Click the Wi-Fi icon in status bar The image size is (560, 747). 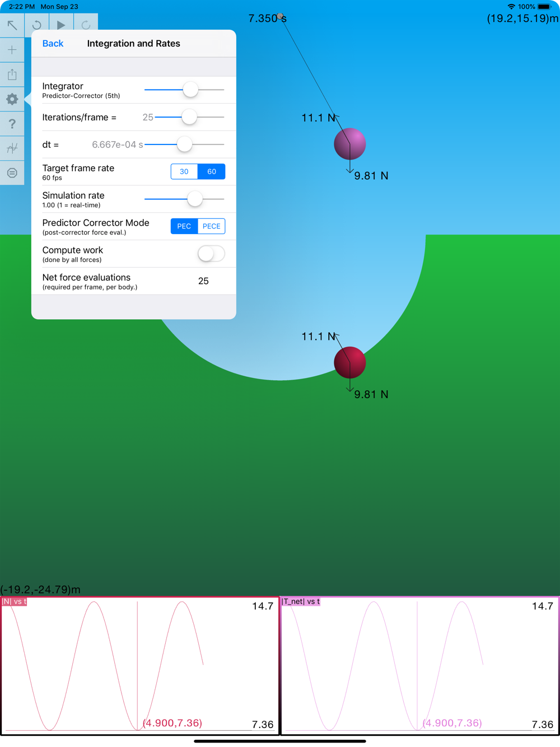pyautogui.click(x=511, y=7)
